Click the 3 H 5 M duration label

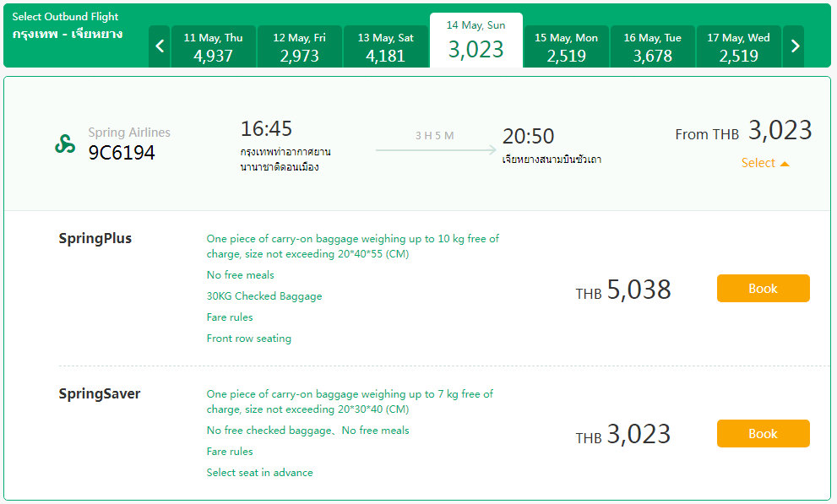434,136
